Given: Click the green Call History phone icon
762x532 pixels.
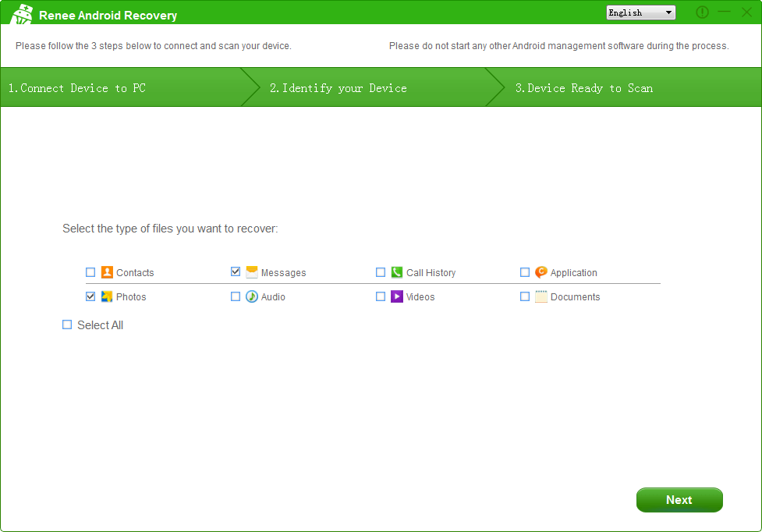Looking at the screenshot, I should tap(397, 272).
